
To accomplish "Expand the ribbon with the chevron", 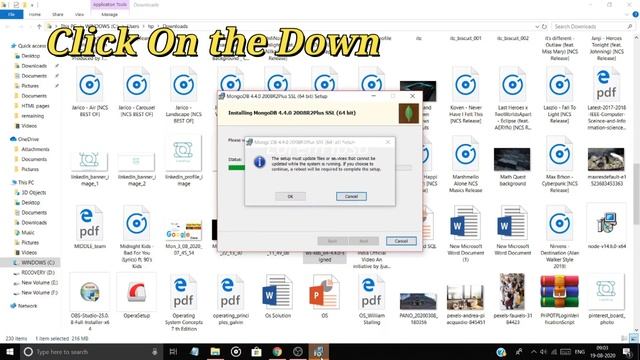I will tap(627, 14).
